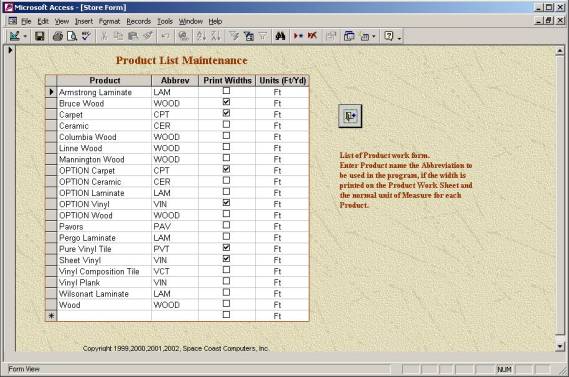
Task: Click the Ft units cell for Wood
Action: tap(282, 305)
